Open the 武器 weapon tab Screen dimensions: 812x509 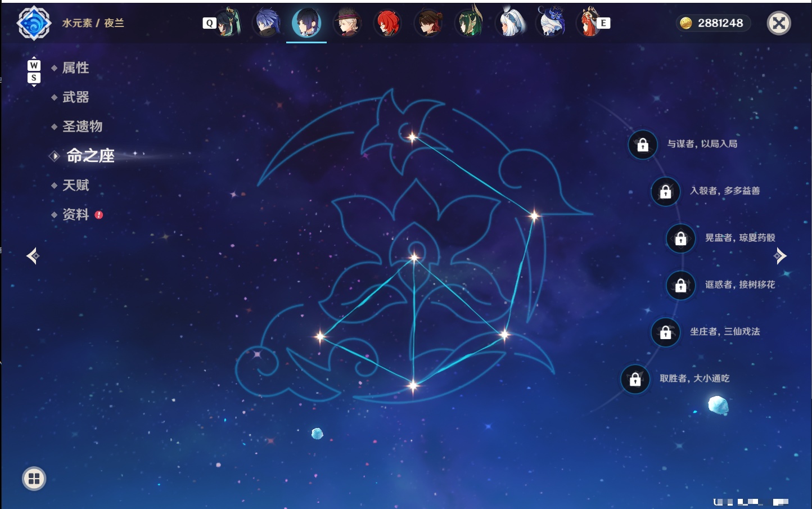click(x=75, y=97)
